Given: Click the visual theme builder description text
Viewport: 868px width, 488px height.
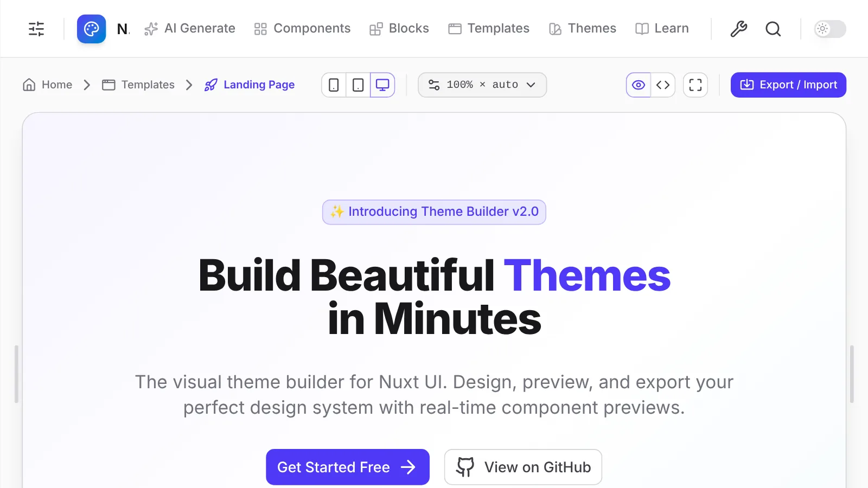Looking at the screenshot, I should (x=434, y=395).
